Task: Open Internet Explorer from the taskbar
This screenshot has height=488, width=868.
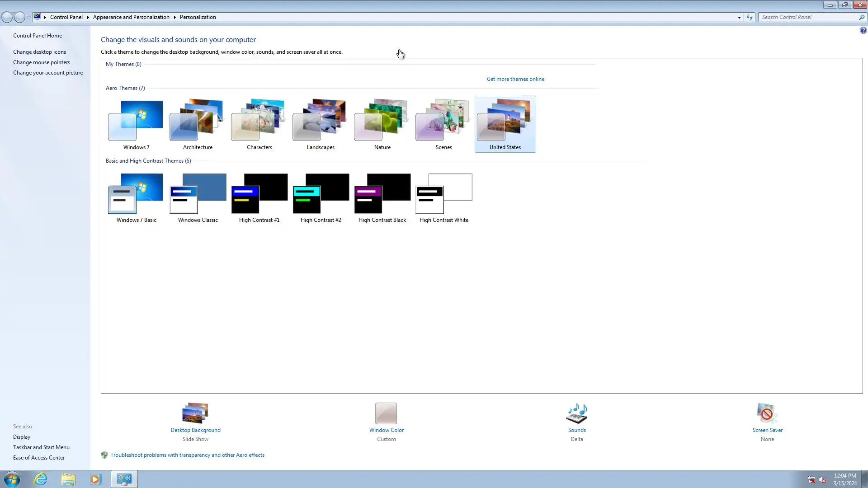Action: pos(41,479)
